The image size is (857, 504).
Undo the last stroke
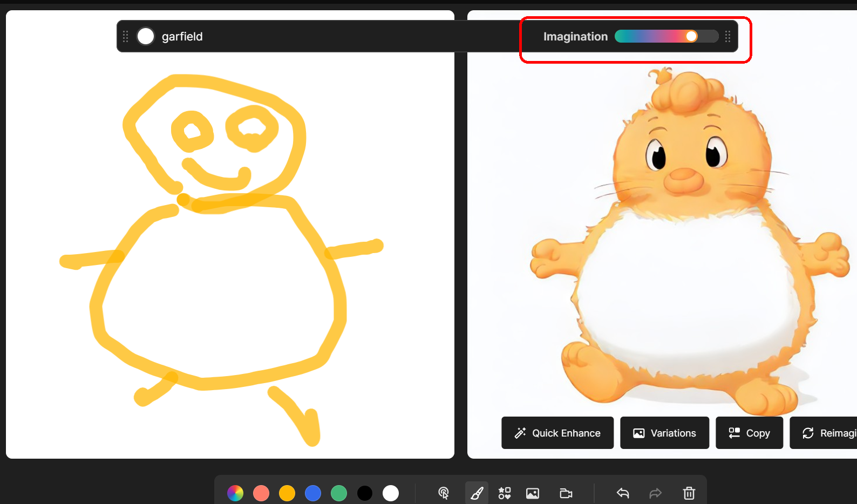tap(623, 493)
